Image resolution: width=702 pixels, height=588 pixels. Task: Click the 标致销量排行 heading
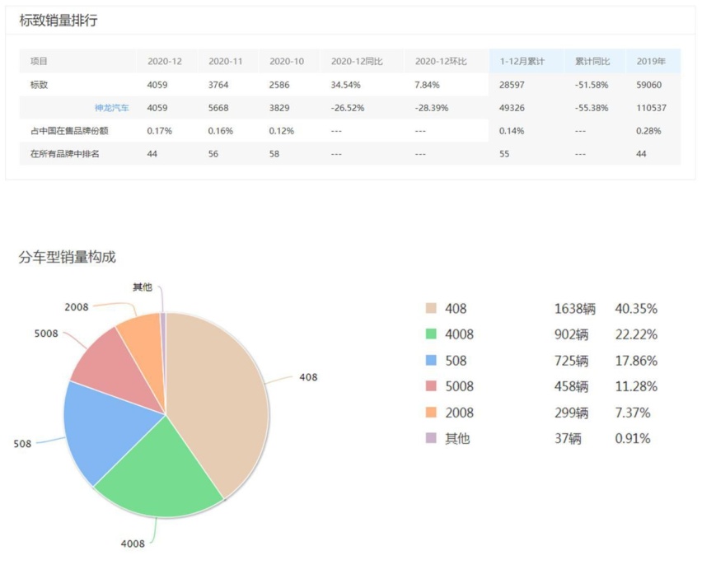58,20
